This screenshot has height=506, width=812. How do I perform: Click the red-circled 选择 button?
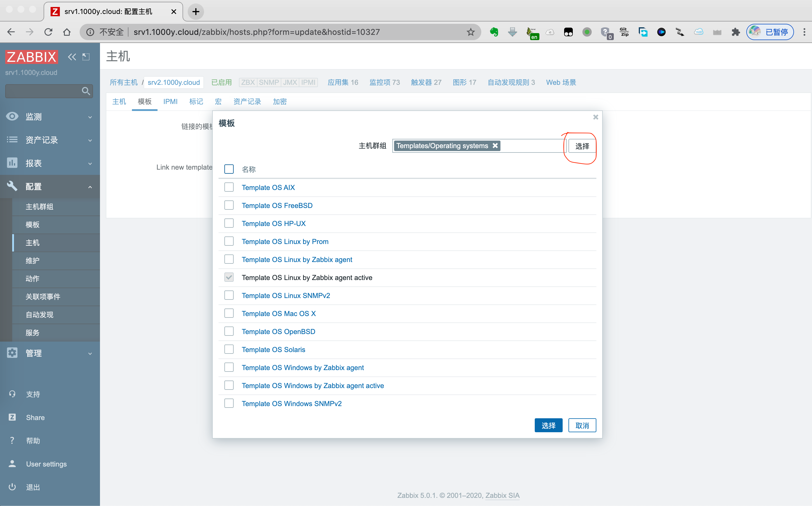pos(582,146)
